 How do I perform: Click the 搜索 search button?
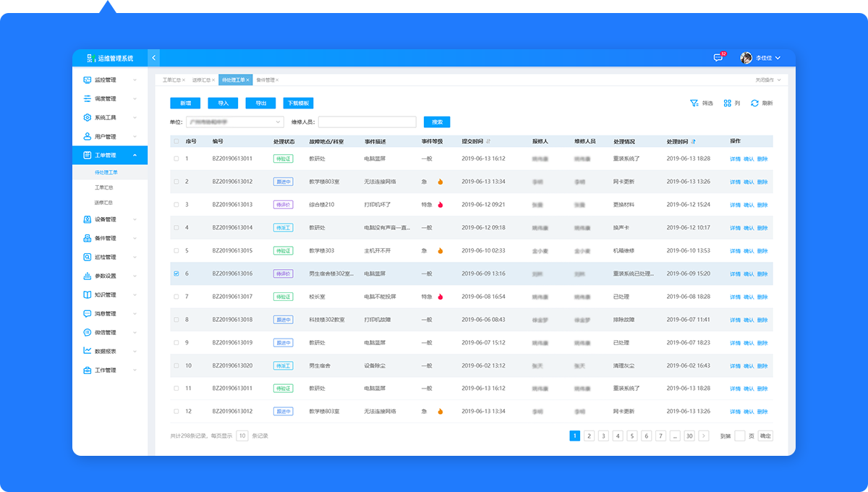point(437,122)
